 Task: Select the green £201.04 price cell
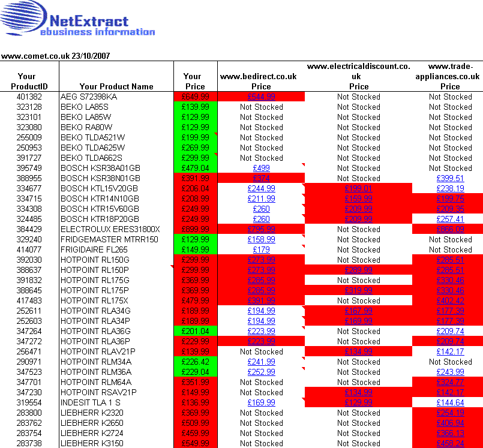195,331
